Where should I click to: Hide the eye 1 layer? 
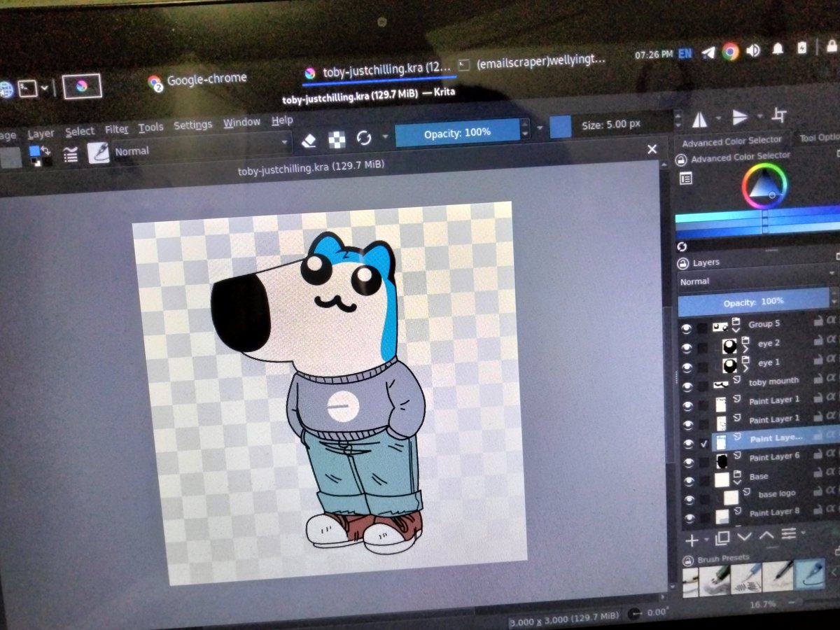pyautogui.click(x=687, y=366)
